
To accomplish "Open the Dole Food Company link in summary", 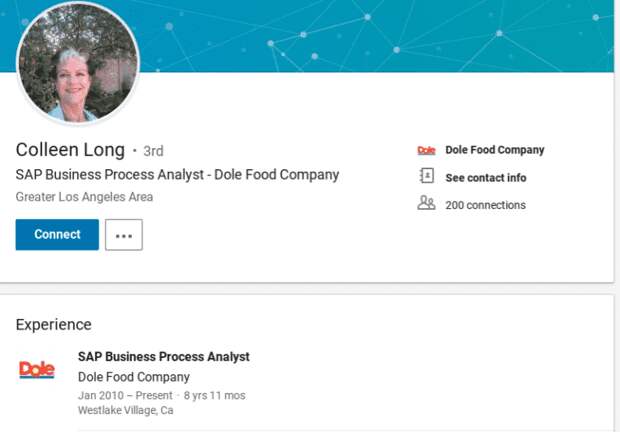I will point(494,150).
